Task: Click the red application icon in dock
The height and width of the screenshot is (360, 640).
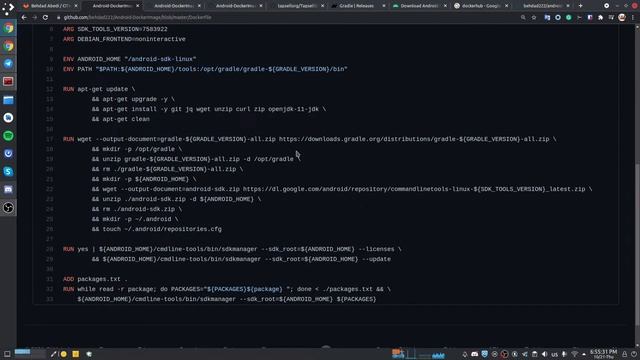Action: pos(8,82)
